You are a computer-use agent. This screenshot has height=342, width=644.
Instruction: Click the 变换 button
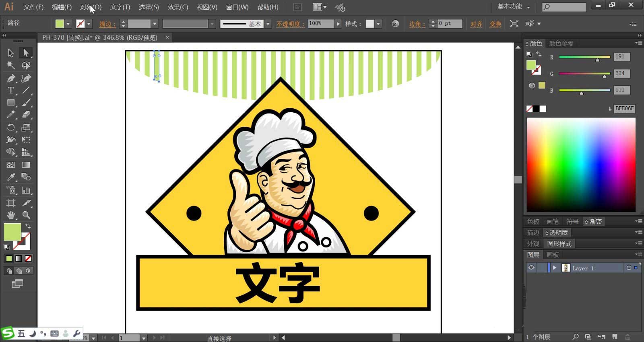click(495, 24)
